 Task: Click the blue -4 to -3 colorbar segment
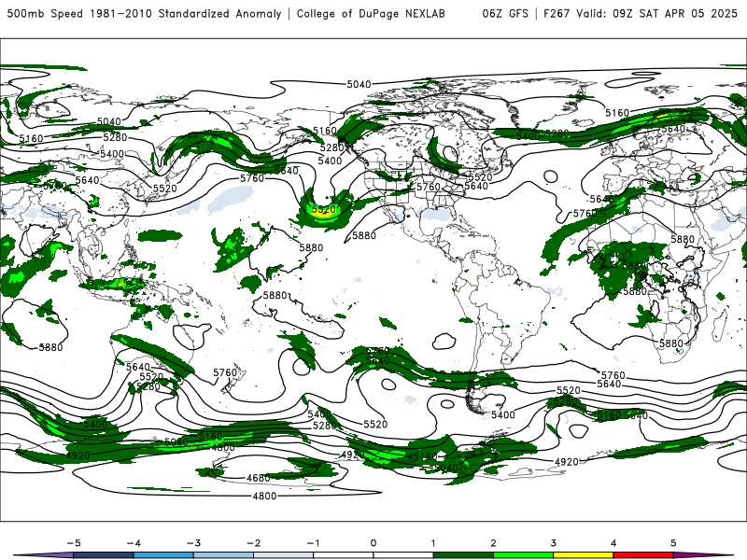point(163,555)
